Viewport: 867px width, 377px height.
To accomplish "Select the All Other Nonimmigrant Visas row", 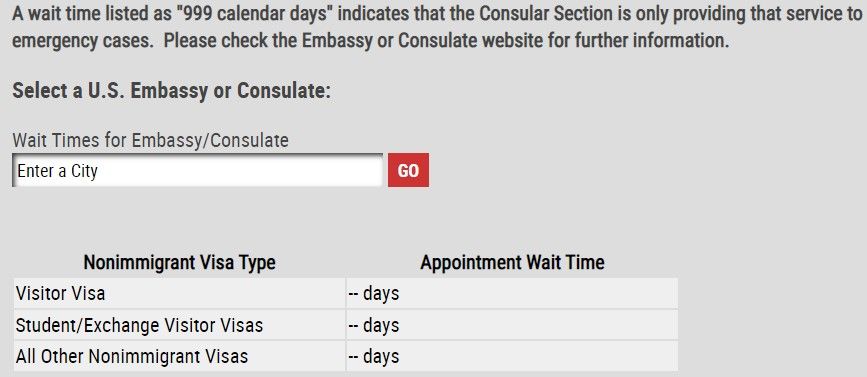I will [x=346, y=356].
